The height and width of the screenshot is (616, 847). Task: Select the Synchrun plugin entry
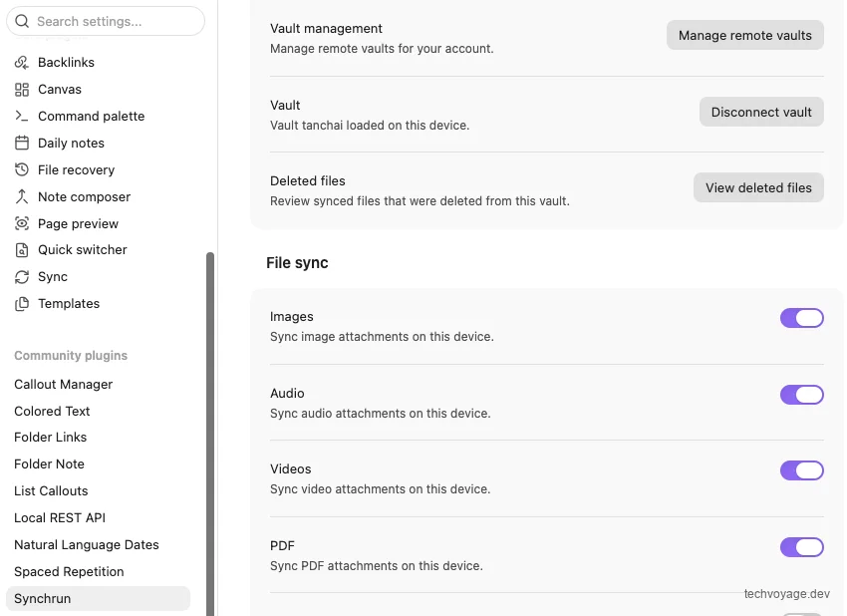(x=98, y=599)
